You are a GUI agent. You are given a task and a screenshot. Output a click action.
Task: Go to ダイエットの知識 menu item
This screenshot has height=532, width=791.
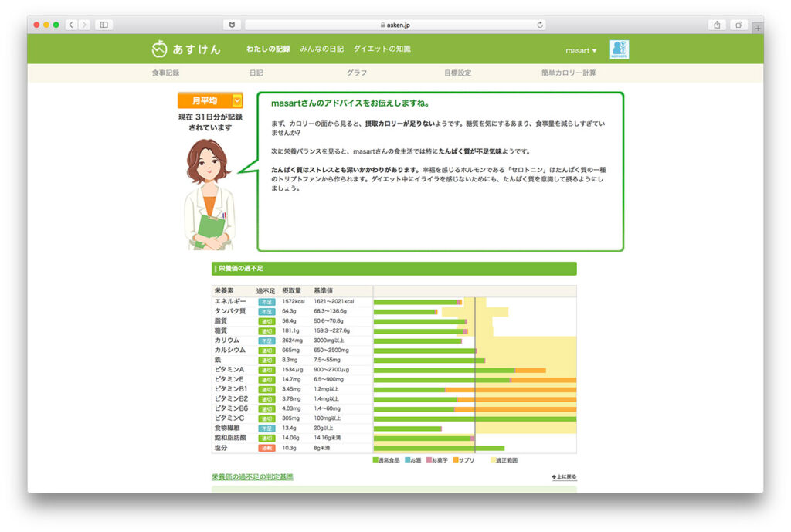[382, 49]
